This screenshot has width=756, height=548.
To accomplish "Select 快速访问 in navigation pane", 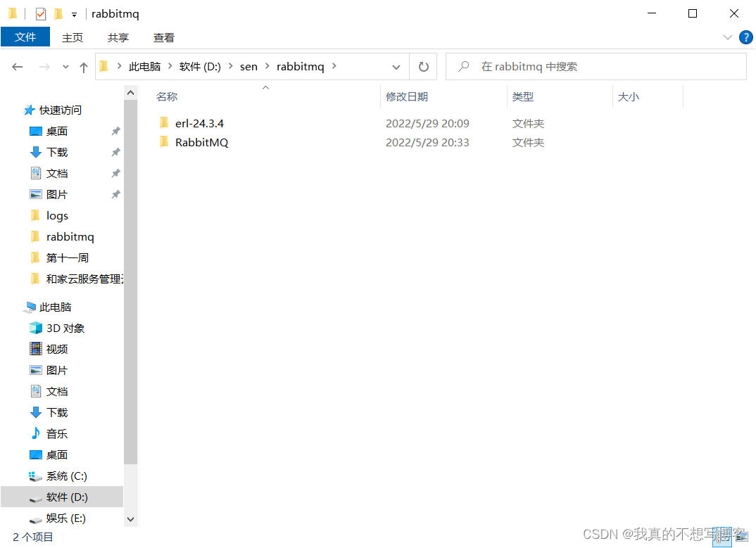I will coord(61,110).
